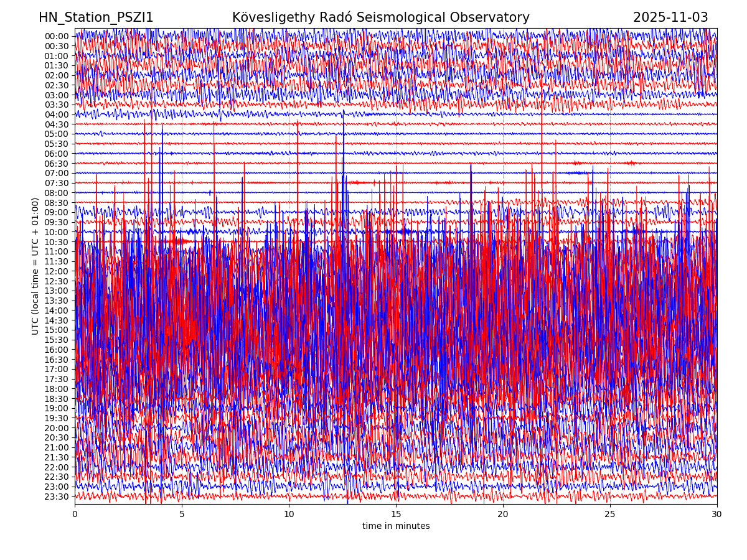
Task: Click the HN_Station_PSZI1 station label
Action: [96, 17]
